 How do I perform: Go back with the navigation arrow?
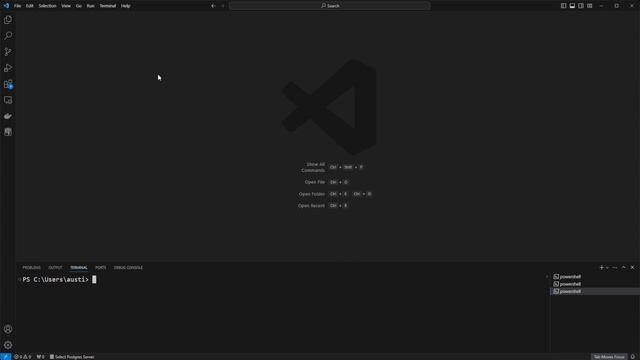[x=213, y=6]
